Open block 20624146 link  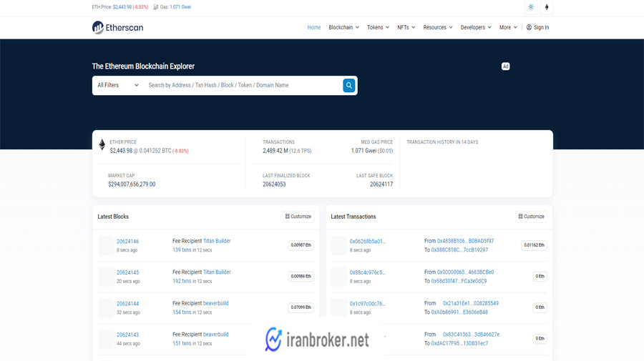click(128, 241)
